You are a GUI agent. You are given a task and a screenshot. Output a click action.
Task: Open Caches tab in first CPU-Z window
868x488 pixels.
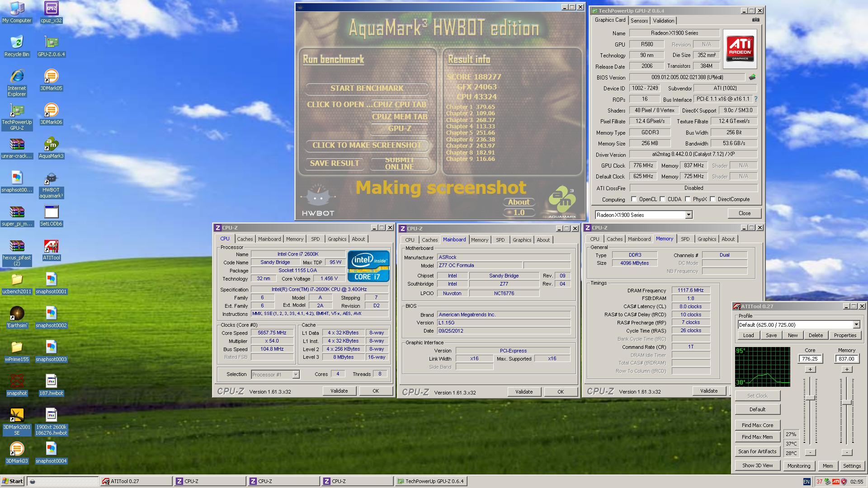245,239
